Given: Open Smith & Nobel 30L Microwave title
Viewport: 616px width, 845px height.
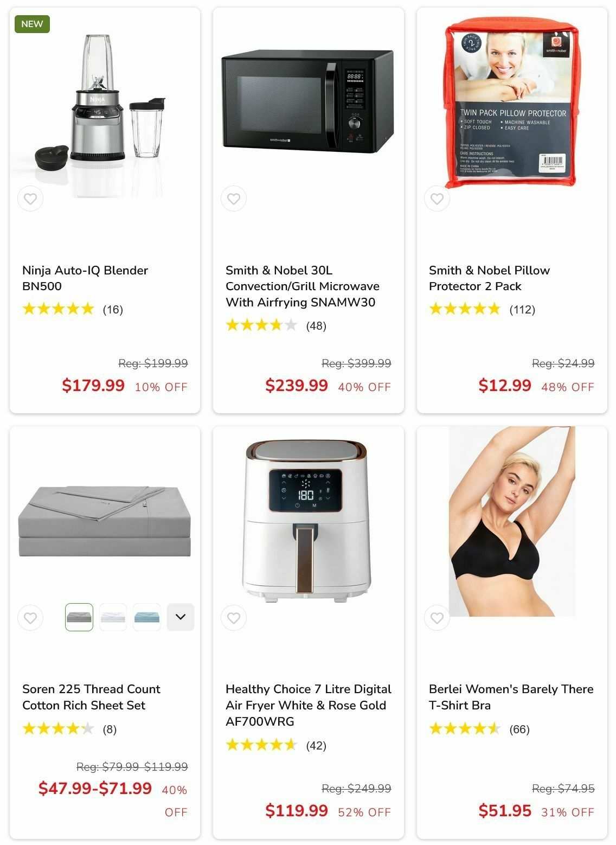Looking at the screenshot, I should (303, 286).
